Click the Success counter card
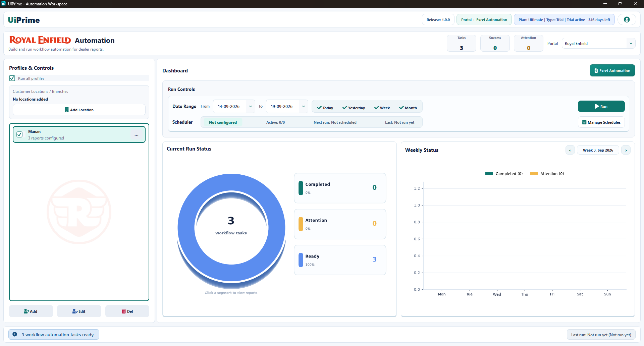The height and width of the screenshot is (346, 644). 495,43
